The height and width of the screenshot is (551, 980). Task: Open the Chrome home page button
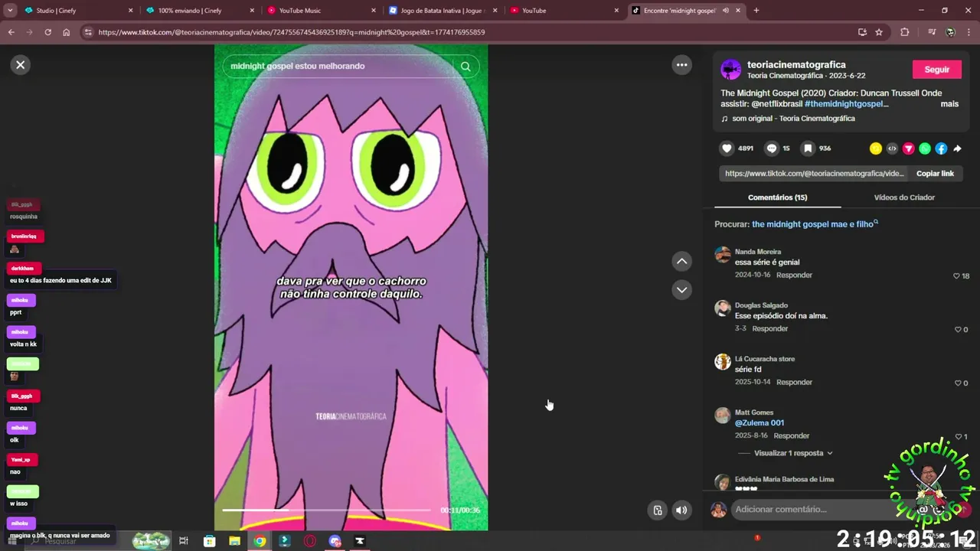tap(66, 32)
